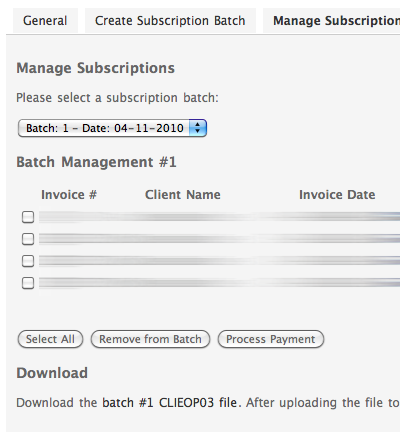Select the third blurred invoice row
Image resolution: width=400 pixels, height=438 pixels.
coord(219,261)
